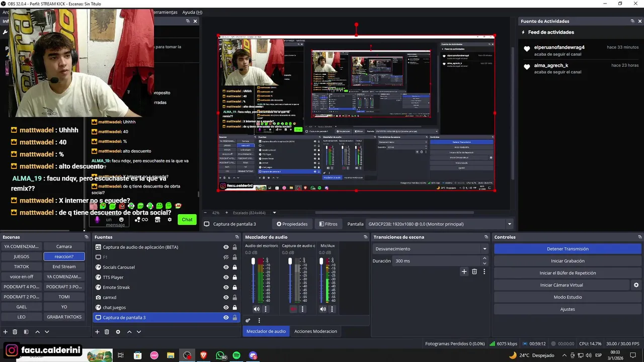This screenshot has width=644, height=362.
Task: Show the hidden F1 source
Action: click(226, 257)
